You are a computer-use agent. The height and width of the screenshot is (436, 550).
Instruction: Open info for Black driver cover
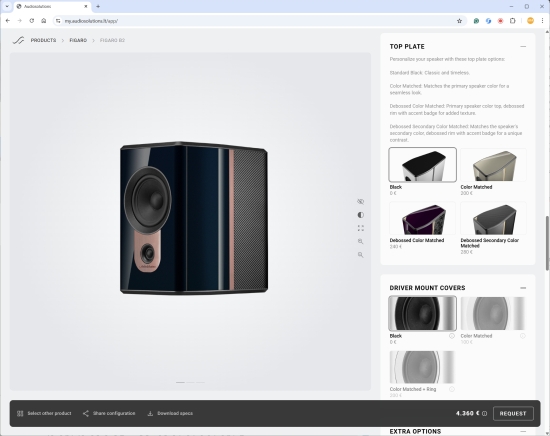[x=452, y=336]
